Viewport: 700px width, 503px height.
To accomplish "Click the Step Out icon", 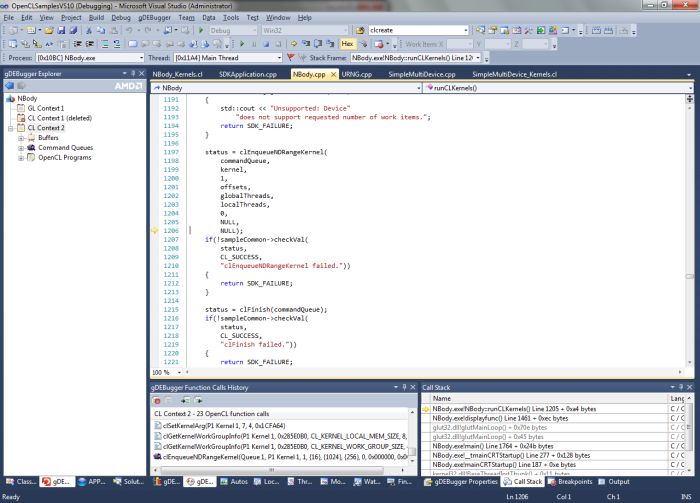I will (x=330, y=44).
